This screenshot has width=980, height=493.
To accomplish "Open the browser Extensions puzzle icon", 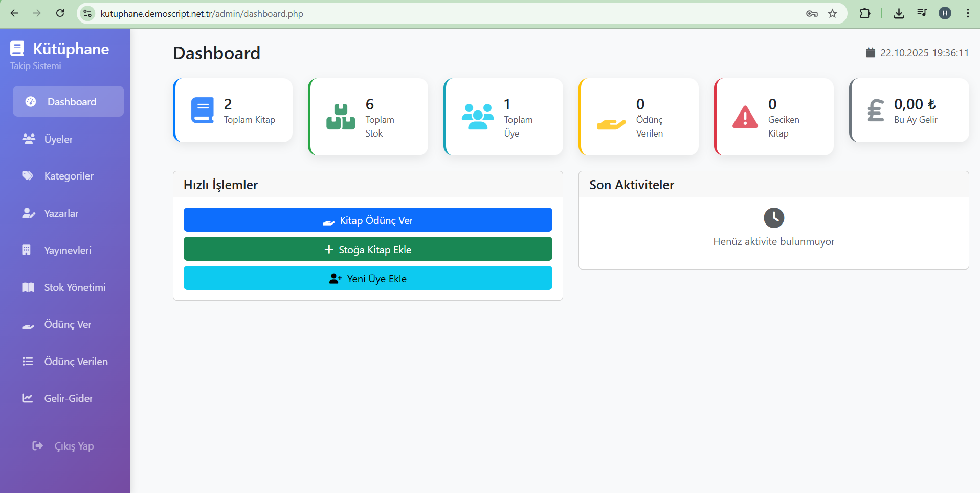I will pos(865,14).
